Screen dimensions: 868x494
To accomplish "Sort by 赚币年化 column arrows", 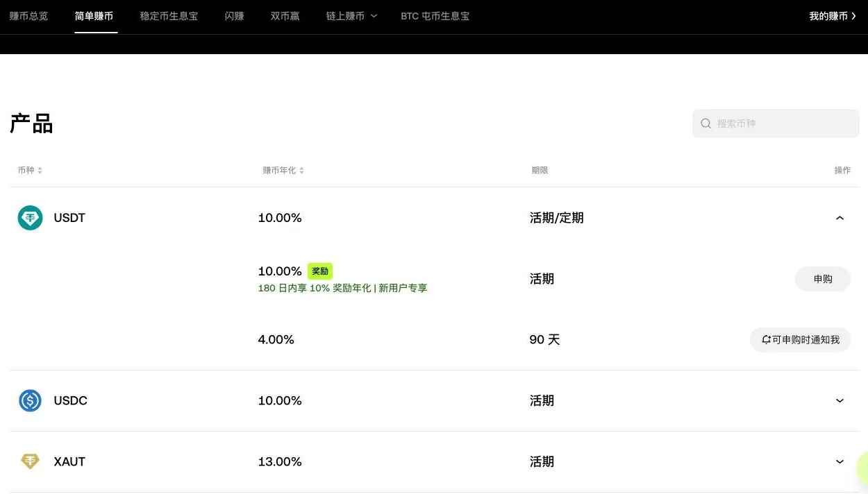I will [301, 171].
